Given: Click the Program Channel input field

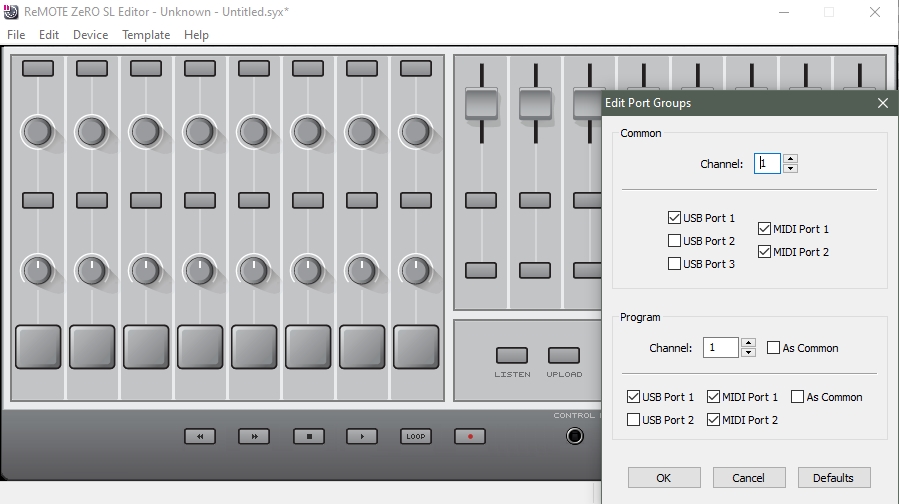Looking at the screenshot, I should tap(721, 347).
